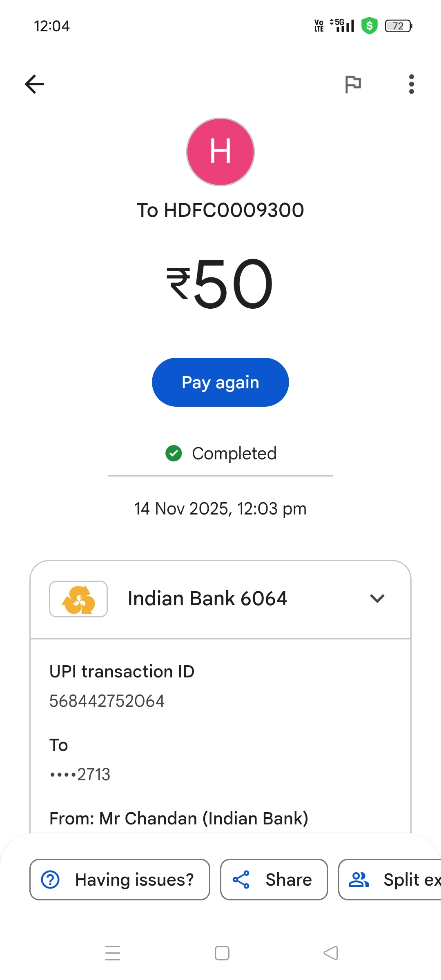
Task: Tap the flag report icon
Action: pos(353,85)
